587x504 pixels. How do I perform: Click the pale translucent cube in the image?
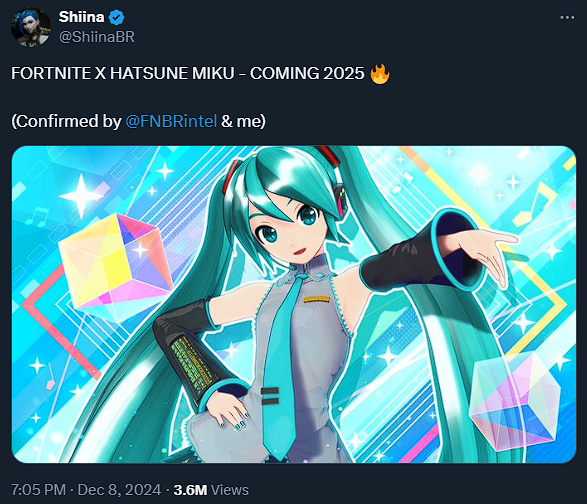[x=515, y=401]
